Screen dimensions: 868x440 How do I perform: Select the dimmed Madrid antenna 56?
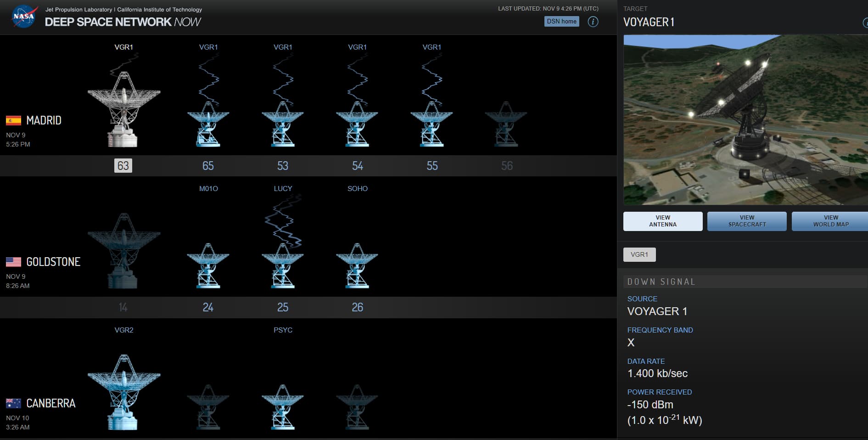(506, 125)
